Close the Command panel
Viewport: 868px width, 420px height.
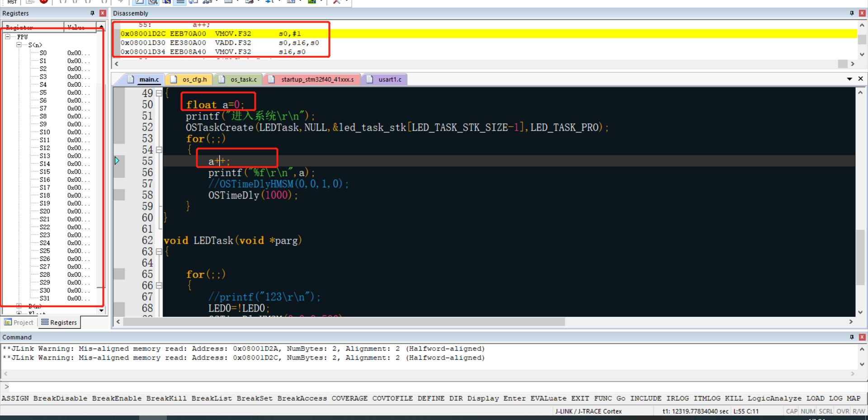(862, 337)
